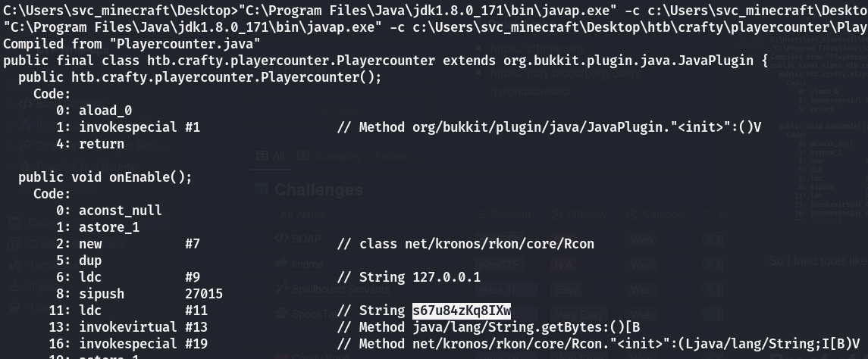Click the highlighted string s67u84zKq8IXw
Screen dimensions: 868x359
tap(462, 311)
